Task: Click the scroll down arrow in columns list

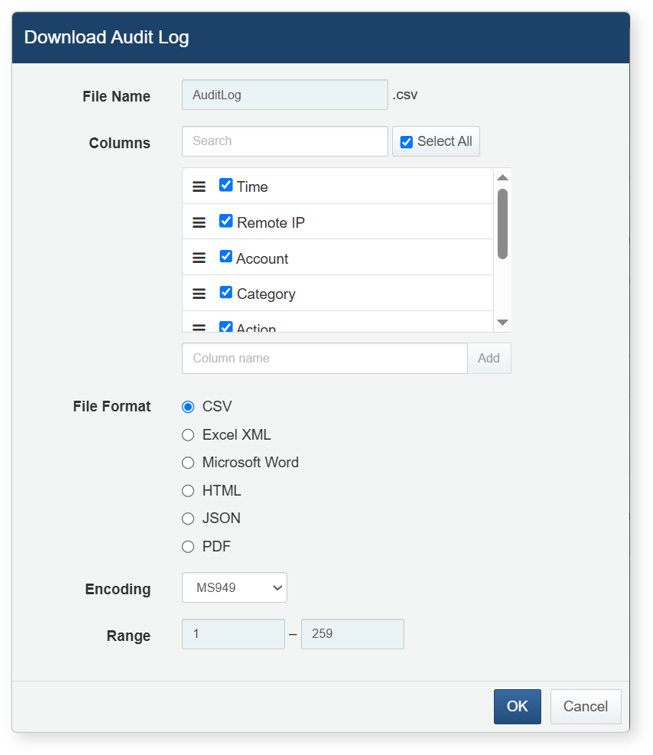Action: tap(503, 322)
